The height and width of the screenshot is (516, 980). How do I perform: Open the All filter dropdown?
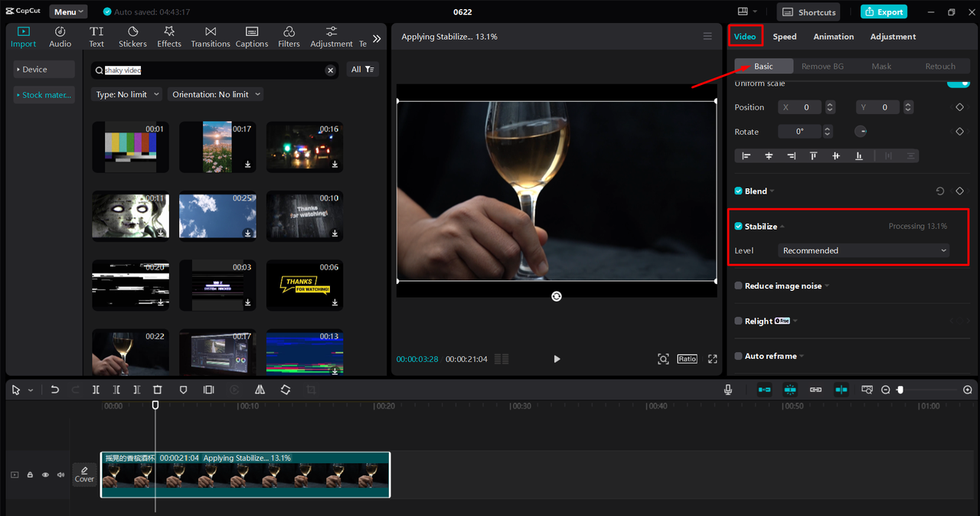pos(363,70)
